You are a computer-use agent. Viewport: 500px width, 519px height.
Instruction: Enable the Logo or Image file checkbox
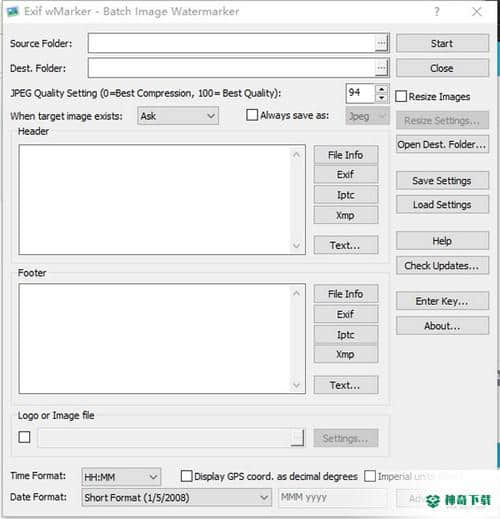pos(24,437)
